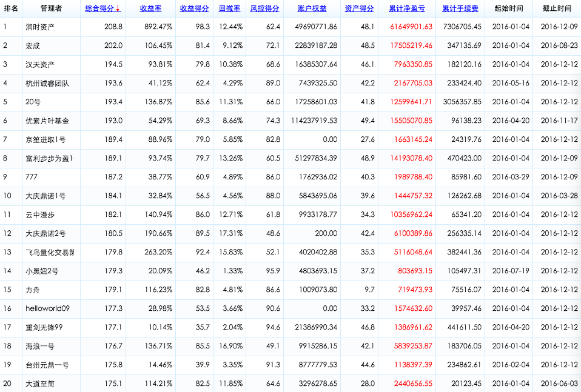Select manager 京笙进取1号
Screen dimensions: 581x392
(45, 139)
